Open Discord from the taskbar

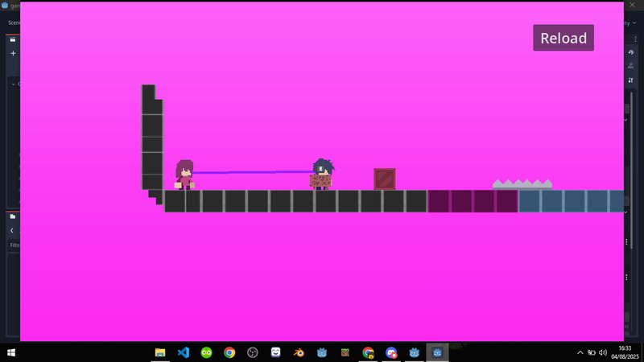(391, 352)
